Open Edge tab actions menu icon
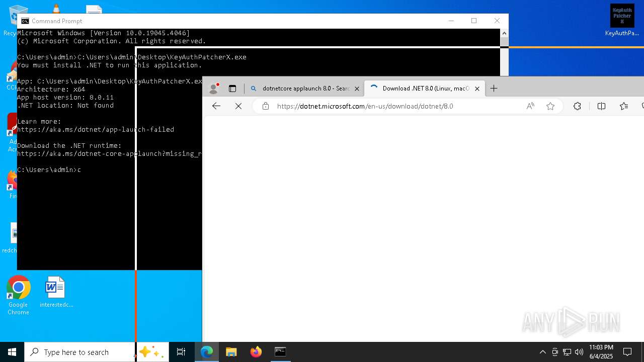644x362 pixels. (x=232, y=88)
